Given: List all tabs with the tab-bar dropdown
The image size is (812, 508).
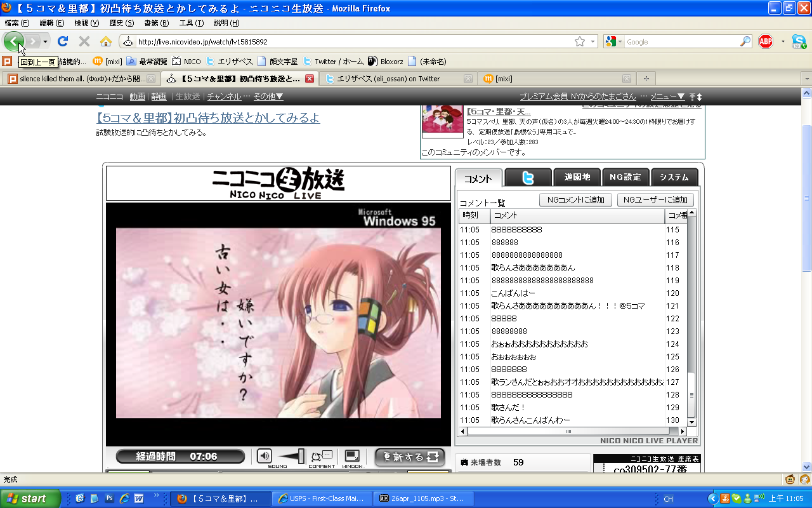Looking at the screenshot, I should click(806, 79).
